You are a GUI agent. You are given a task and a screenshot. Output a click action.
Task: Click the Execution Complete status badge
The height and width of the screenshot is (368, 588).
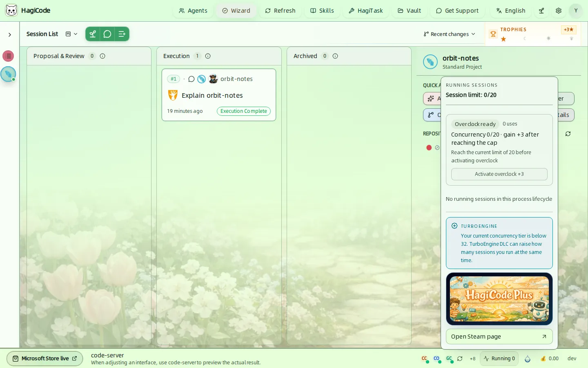[x=244, y=111]
